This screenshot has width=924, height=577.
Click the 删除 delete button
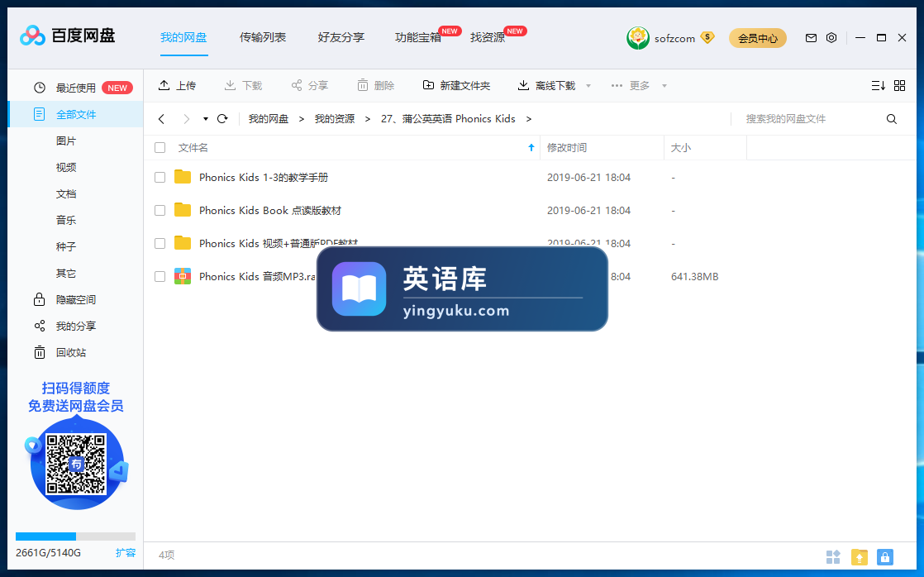(375, 86)
